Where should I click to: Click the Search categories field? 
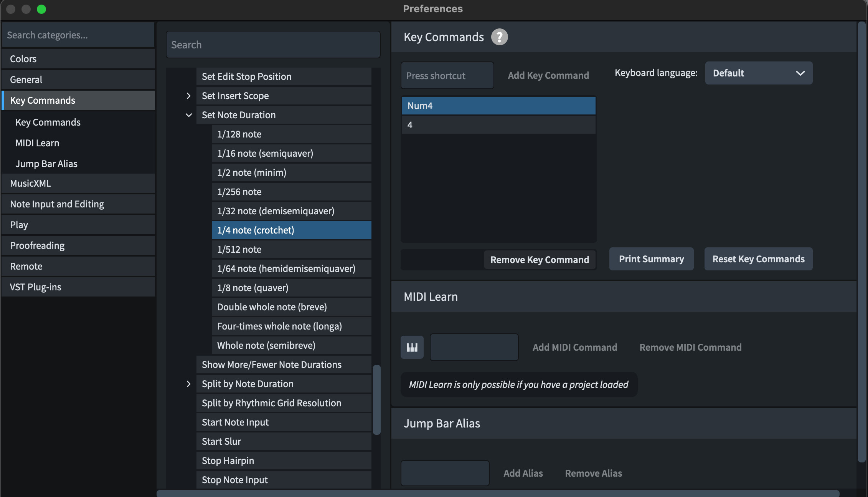tap(78, 35)
